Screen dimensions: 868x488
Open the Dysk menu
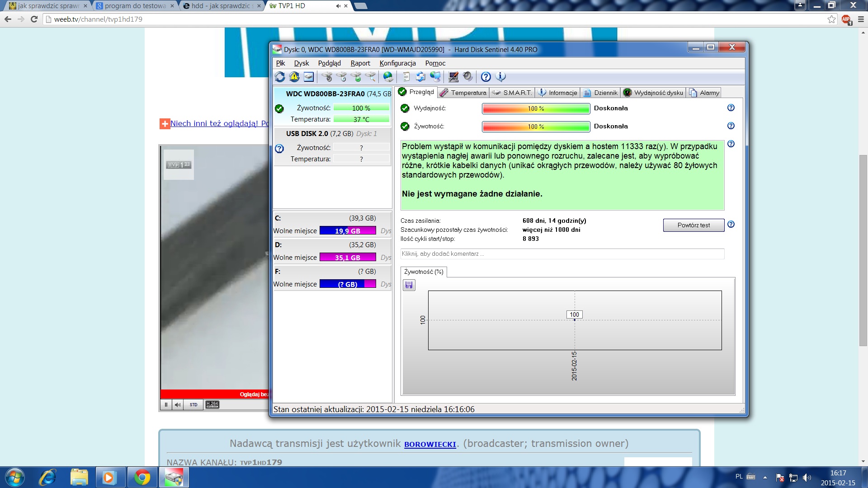tap(302, 63)
